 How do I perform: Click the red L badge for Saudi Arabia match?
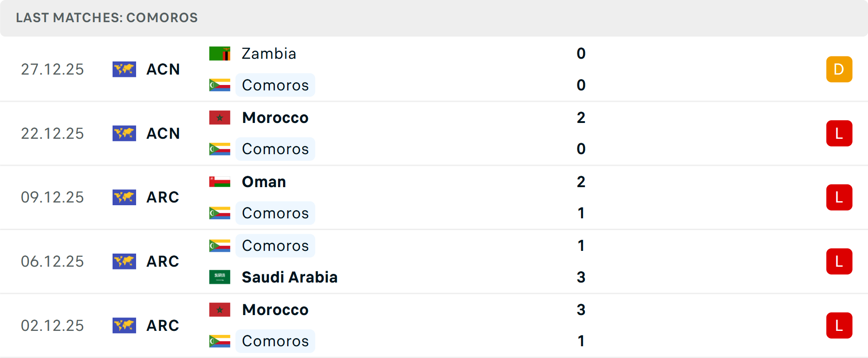point(839,261)
